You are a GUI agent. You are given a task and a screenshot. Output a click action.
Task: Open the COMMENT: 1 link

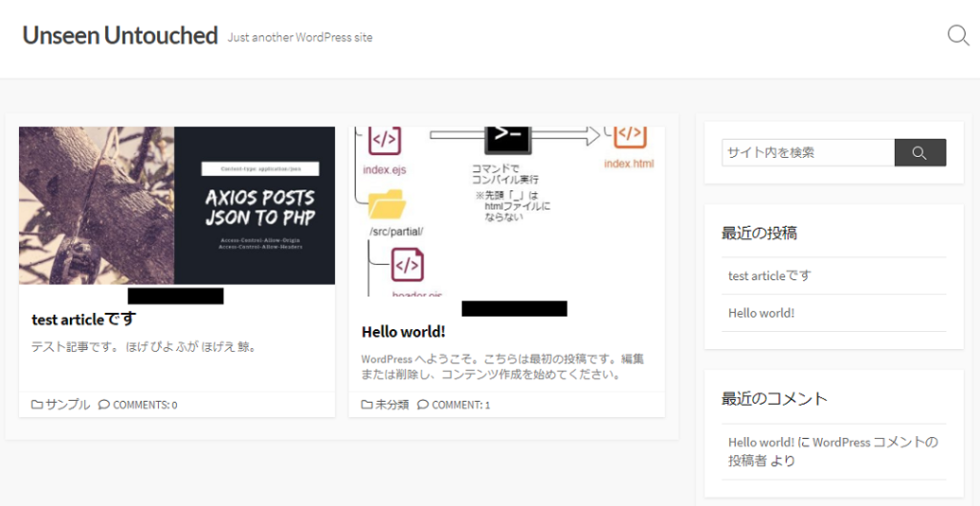461,405
